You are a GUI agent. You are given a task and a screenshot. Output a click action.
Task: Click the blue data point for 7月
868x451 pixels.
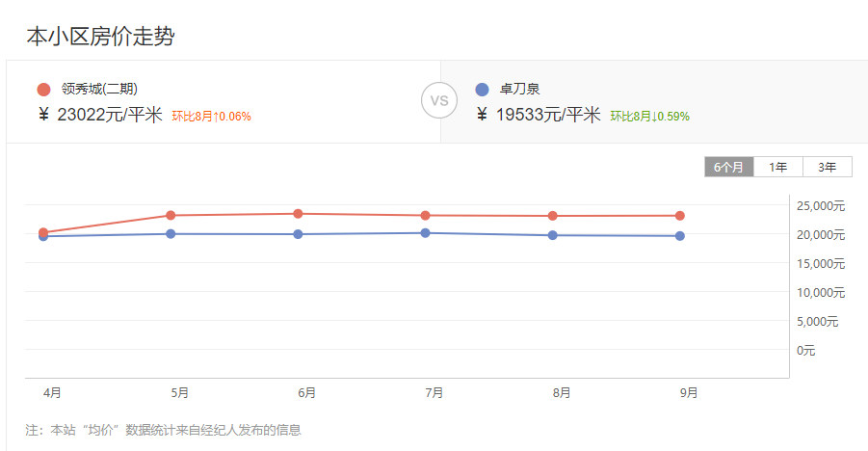(x=425, y=233)
